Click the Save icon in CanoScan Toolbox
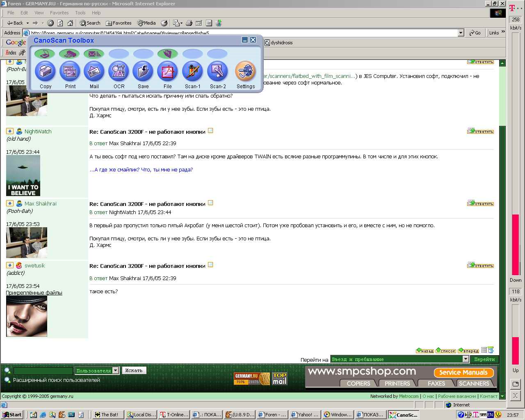 [143, 71]
